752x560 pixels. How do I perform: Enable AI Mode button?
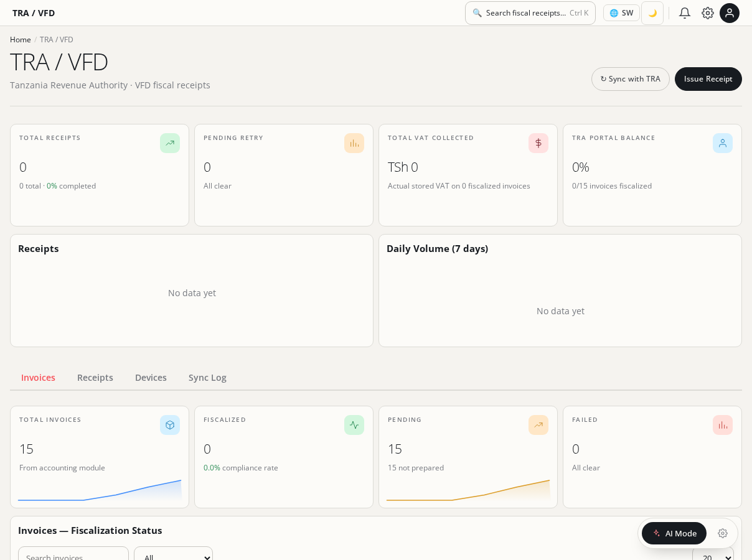tap(674, 533)
